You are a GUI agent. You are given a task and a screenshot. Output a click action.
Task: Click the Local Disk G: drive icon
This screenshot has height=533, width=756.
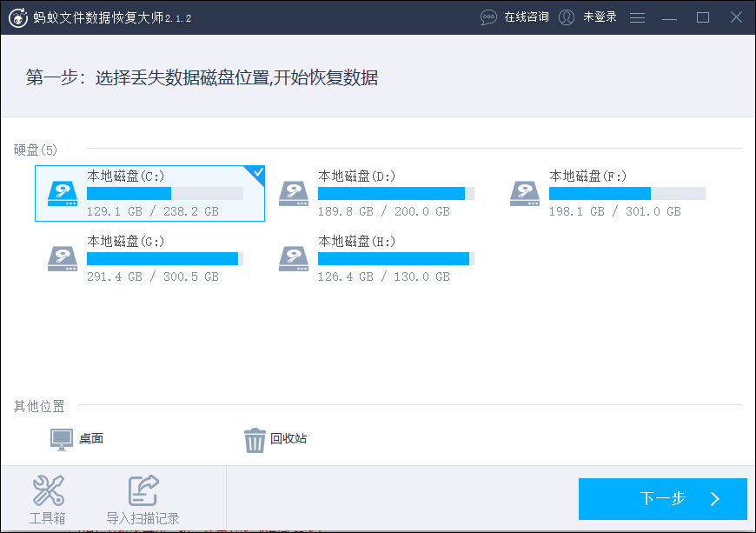[63, 258]
